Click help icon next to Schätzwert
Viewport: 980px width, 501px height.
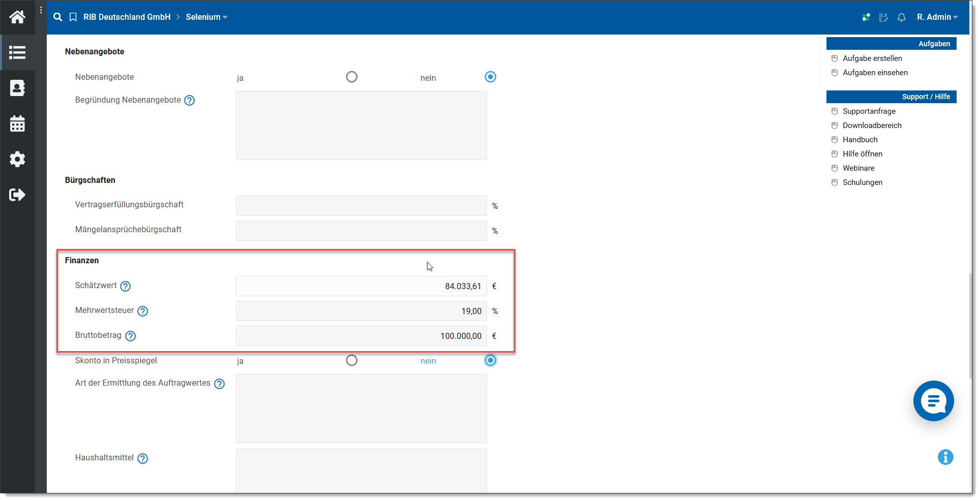(126, 286)
